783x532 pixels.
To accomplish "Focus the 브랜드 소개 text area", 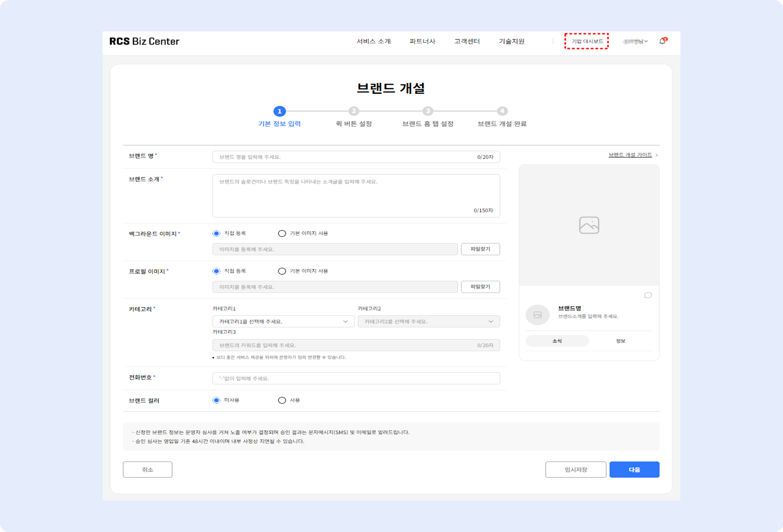I will click(356, 196).
